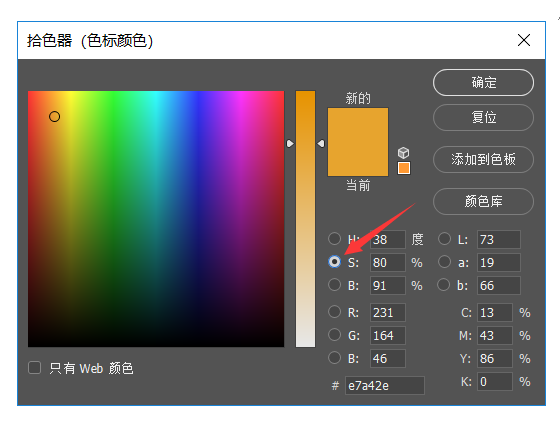Click the out-of-gamut cube warning icon

[x=404, y=153]
